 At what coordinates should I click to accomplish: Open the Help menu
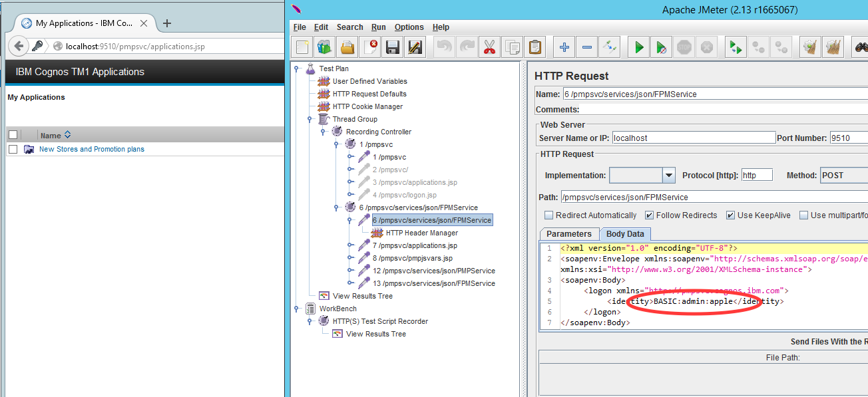tap(441, 27)
